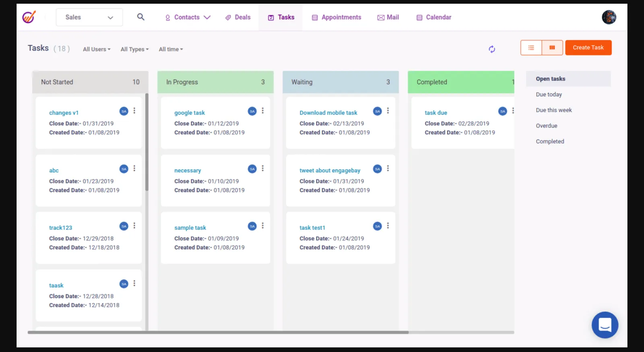Click the Completed column header
644x352 pixels.
pos(461,82)
